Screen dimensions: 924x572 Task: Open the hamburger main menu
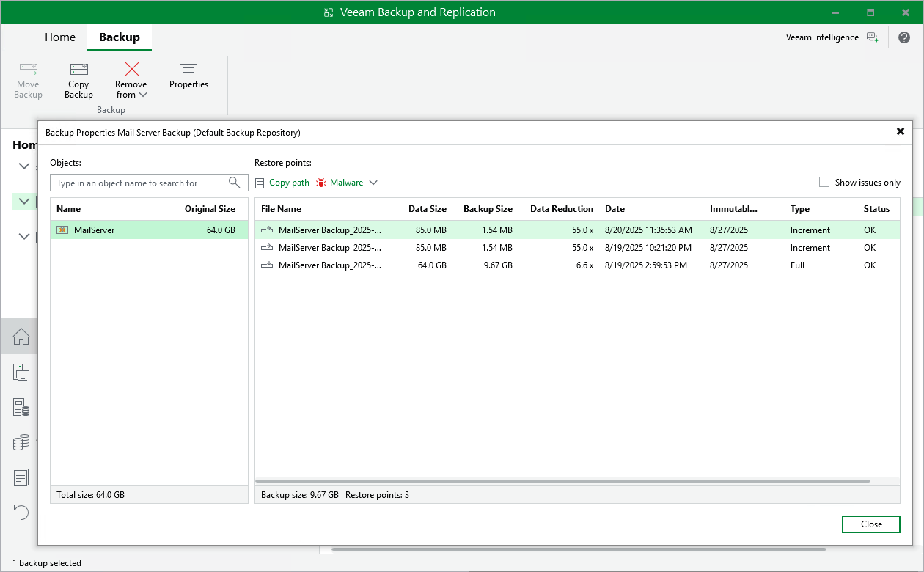[x=20, y=37]
